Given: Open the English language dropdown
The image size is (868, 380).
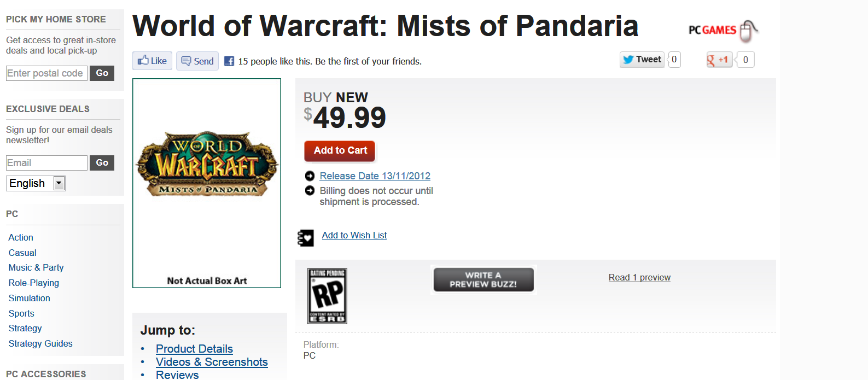Looking at the screenshot, I should click(59, 183).
